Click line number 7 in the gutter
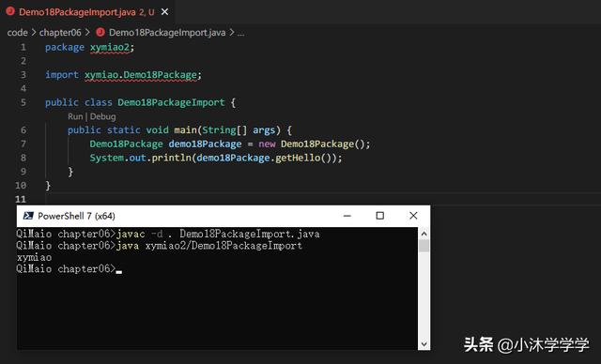Screen dimensions: 601x364 pos(23,144)
